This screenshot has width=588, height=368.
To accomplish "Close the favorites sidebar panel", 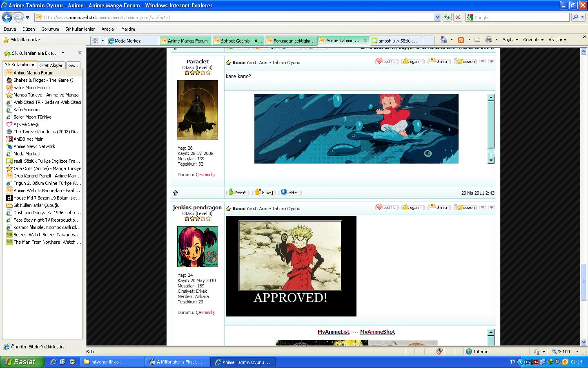I will point(80,53).
